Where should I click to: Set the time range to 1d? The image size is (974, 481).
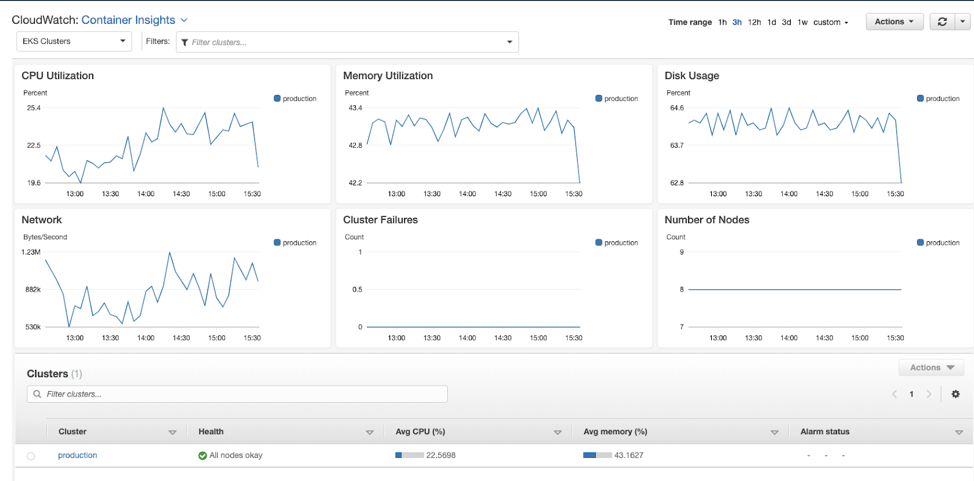tap(771, 22)
